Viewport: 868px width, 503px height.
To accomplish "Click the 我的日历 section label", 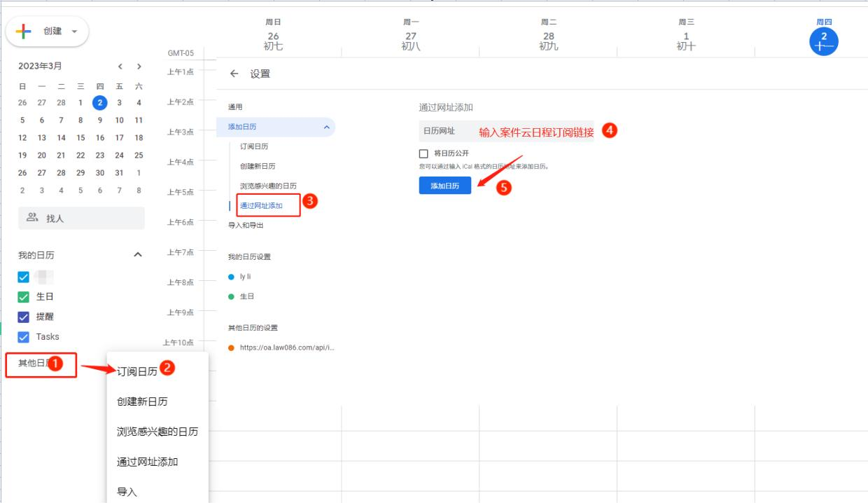I will click(36, 254).
